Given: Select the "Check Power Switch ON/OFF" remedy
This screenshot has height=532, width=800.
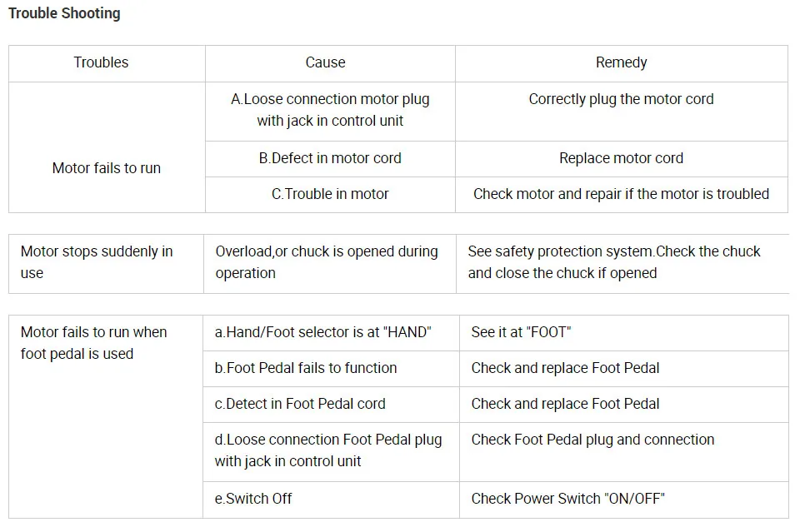Looking at the screenshot, I should click(567, 499).
